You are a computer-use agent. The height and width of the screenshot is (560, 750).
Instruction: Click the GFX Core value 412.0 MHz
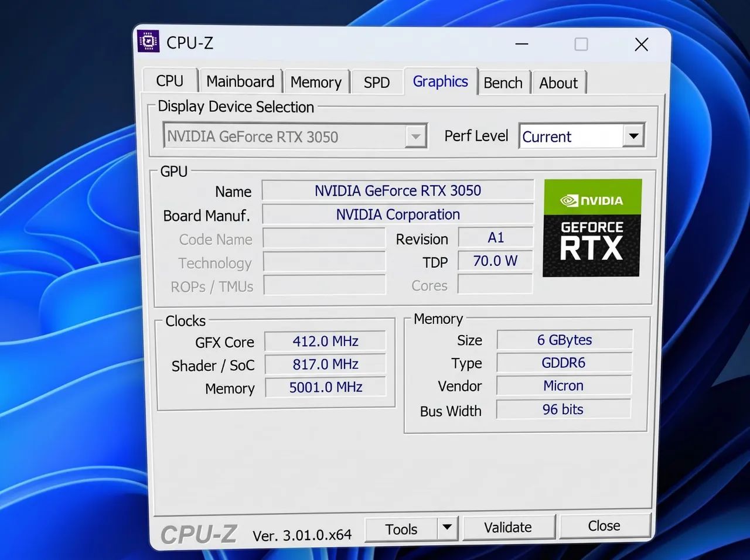[x=325, y=341]
